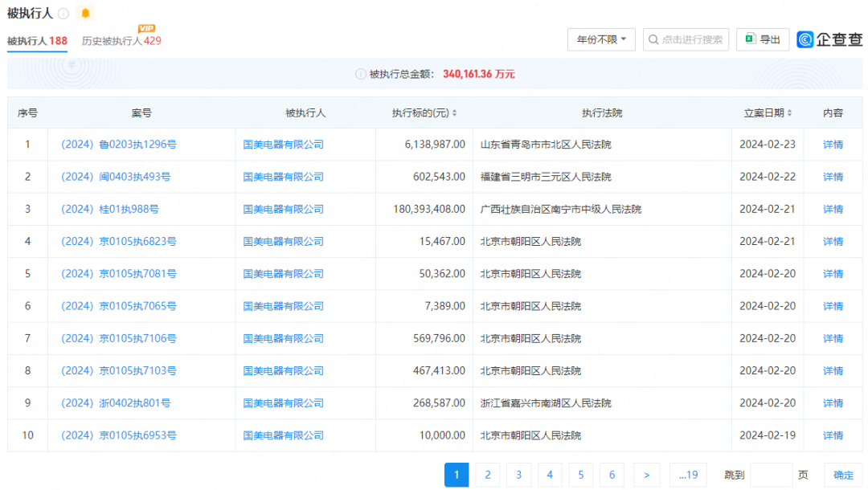Open case (2024)鲁0203执1296号 link
Screen dimensions: 868x490
(119, 145)
